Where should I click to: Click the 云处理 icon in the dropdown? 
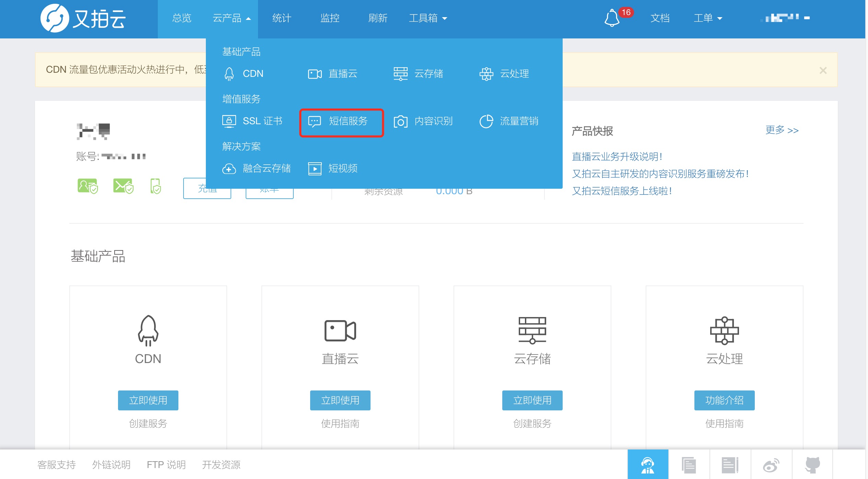coord(486,74)
